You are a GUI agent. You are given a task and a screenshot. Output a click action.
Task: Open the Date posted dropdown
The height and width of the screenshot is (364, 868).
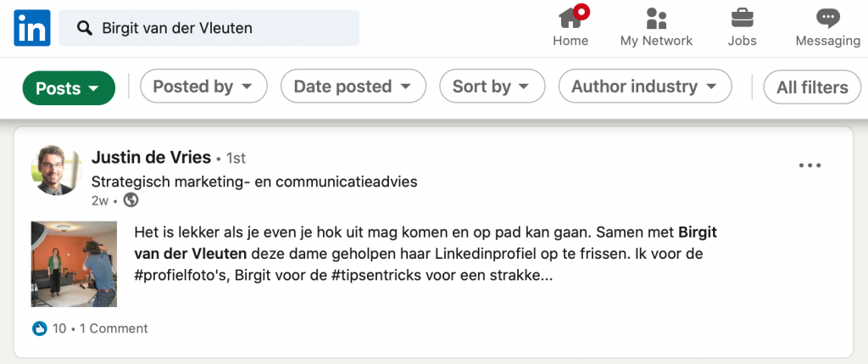coord(353,86)
